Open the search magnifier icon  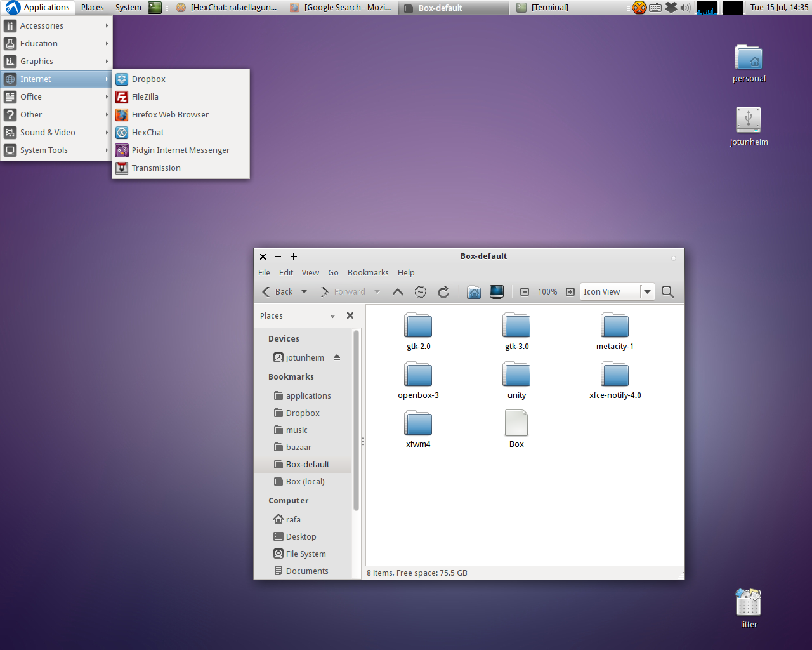(667, 292)
